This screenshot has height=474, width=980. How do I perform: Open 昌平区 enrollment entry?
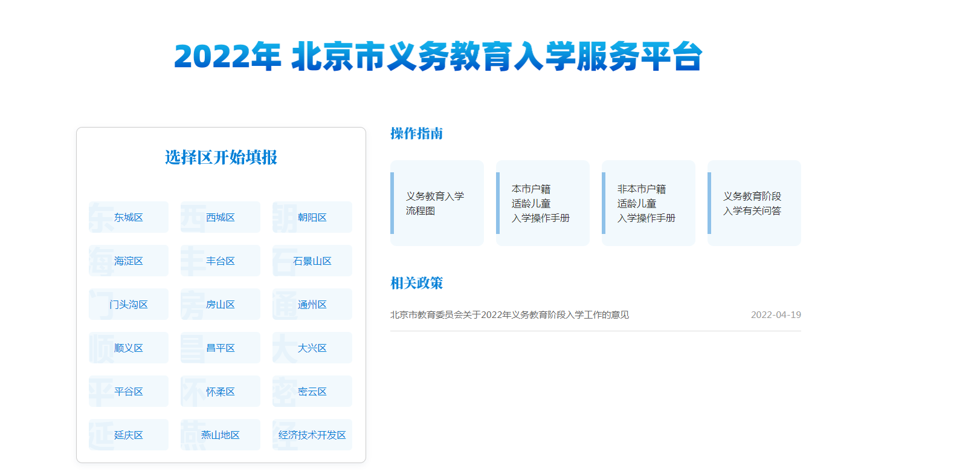[x=221, y=348]
